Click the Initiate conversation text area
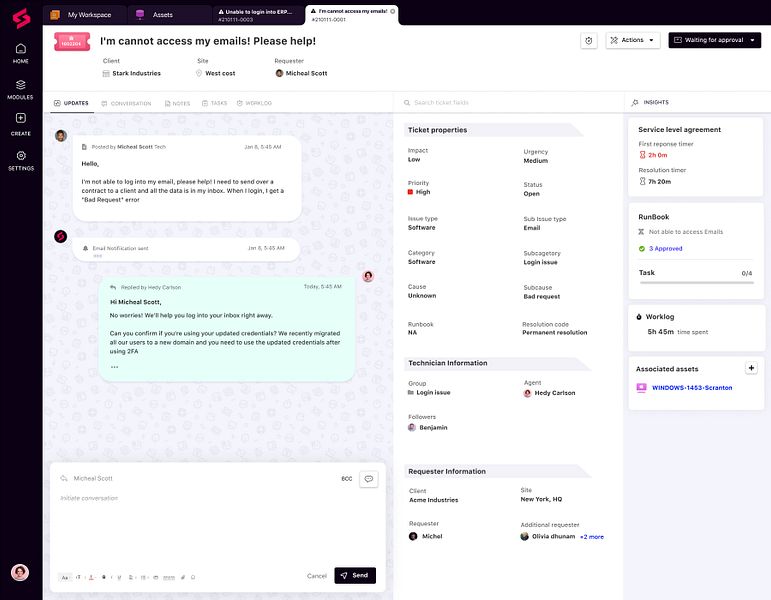The height and width of the screenshot is (600, 771). tap(216, 529)
